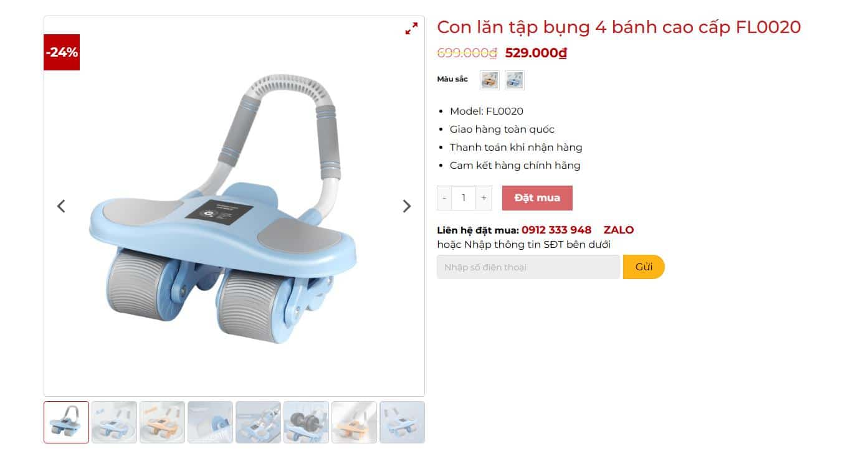Show next product image arrow
The width and height of the screenshot is (868, 459).
[407, 206]
